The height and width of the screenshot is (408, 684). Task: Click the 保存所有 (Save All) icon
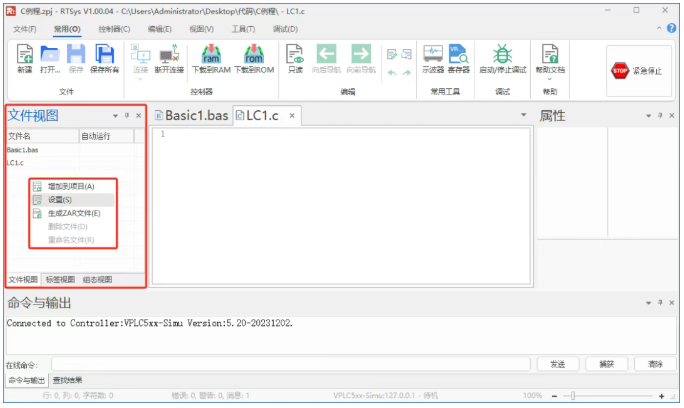click(x=105, y=58)
